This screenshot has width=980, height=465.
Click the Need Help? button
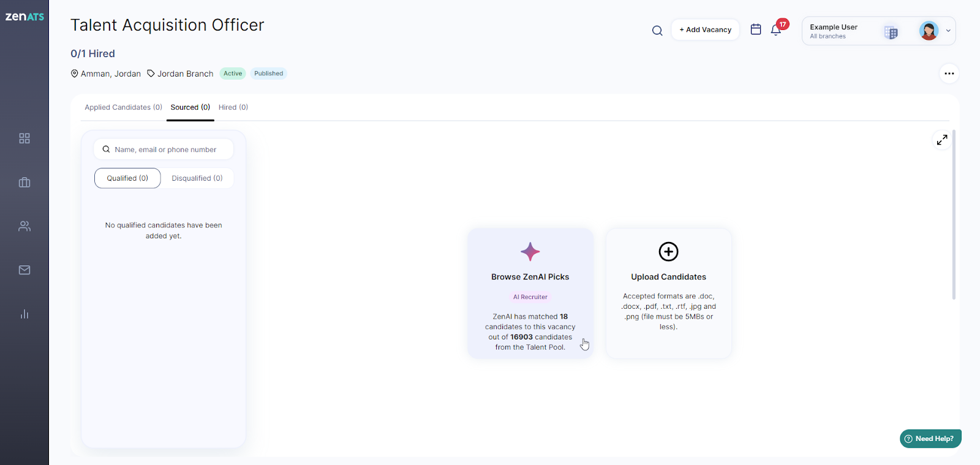point(930,439)
